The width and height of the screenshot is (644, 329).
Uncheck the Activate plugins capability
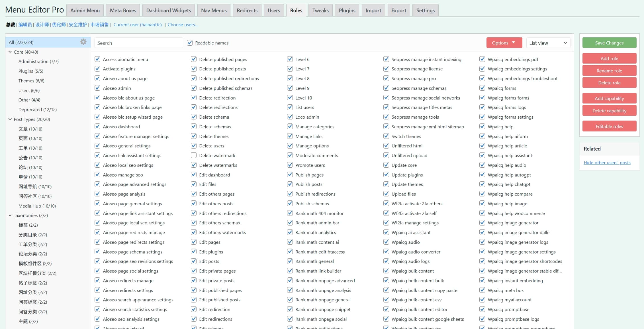(97, 69)
